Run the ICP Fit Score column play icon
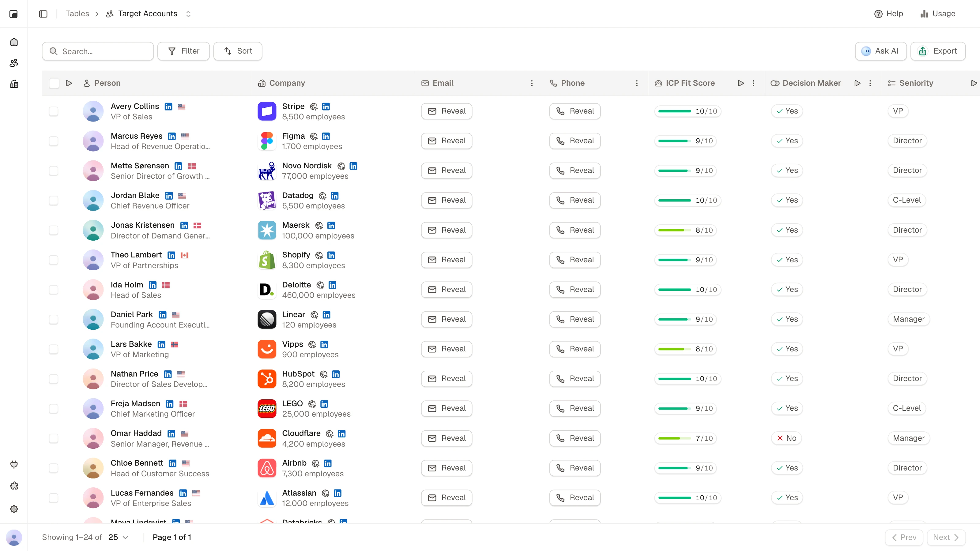The height and width of the screenshot is (551, 980). click(x=740, y=83)
